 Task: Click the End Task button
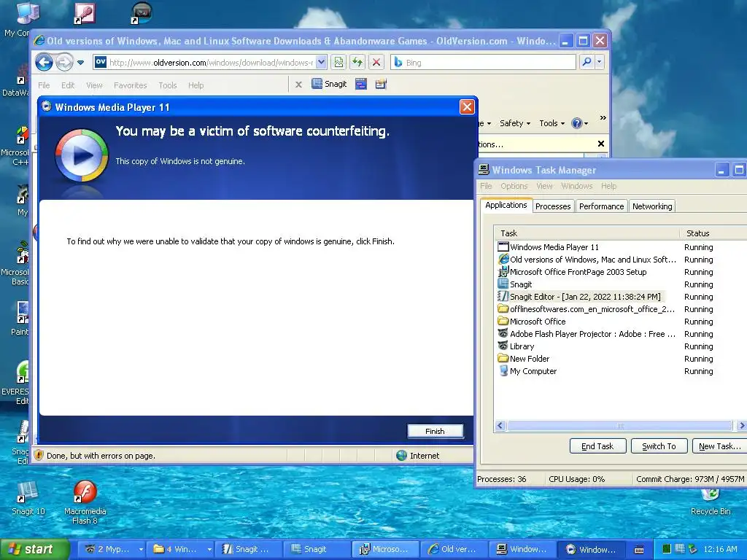[x=597, y=446]
